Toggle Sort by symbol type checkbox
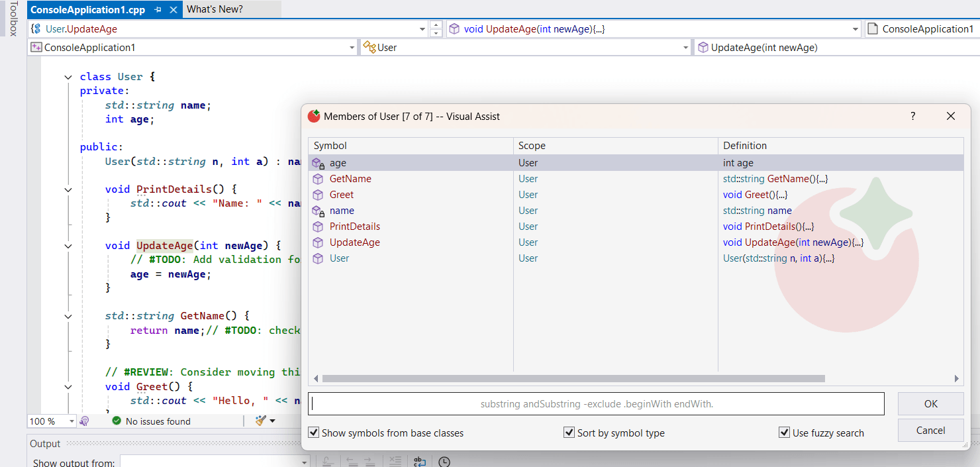Screen dimensions: 980x467 569,433
